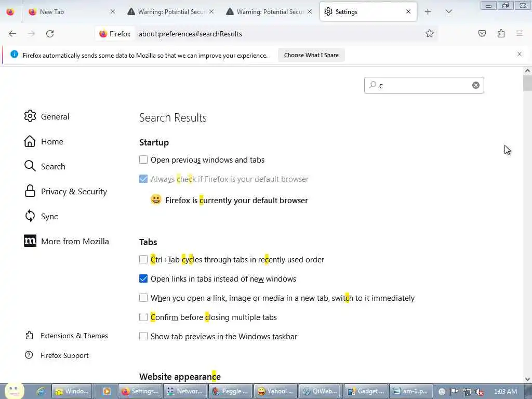Switch to Networ... taskbar window
Image resolution: width=532 pixels, height=399 pixels.
pyautogui.click(x=185, y=391)
